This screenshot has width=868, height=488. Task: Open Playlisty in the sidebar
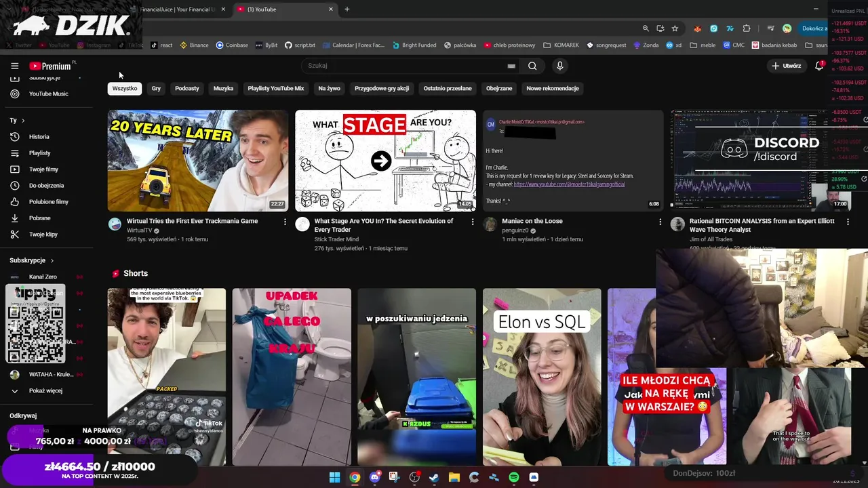coord(39,153)
